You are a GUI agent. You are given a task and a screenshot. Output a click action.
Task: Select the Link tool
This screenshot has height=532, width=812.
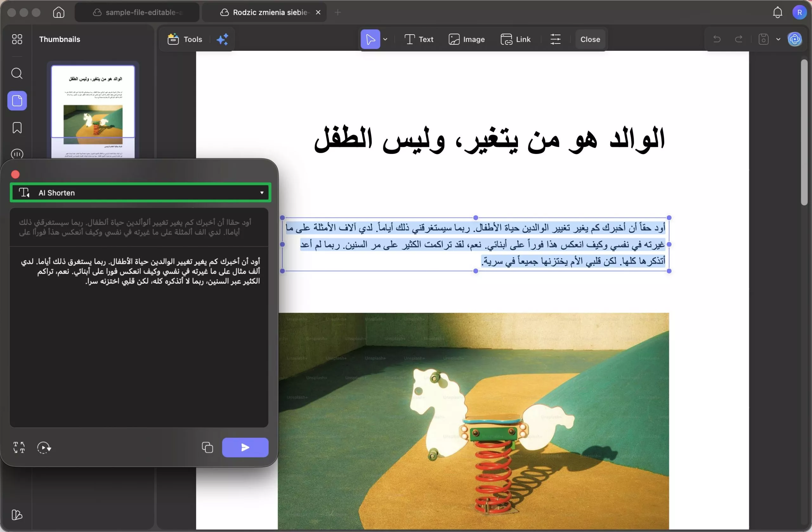pos(516,39)
